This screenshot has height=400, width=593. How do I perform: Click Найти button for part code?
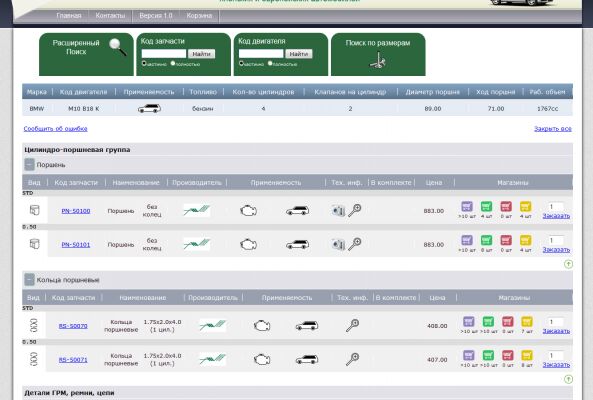(201, 54)
